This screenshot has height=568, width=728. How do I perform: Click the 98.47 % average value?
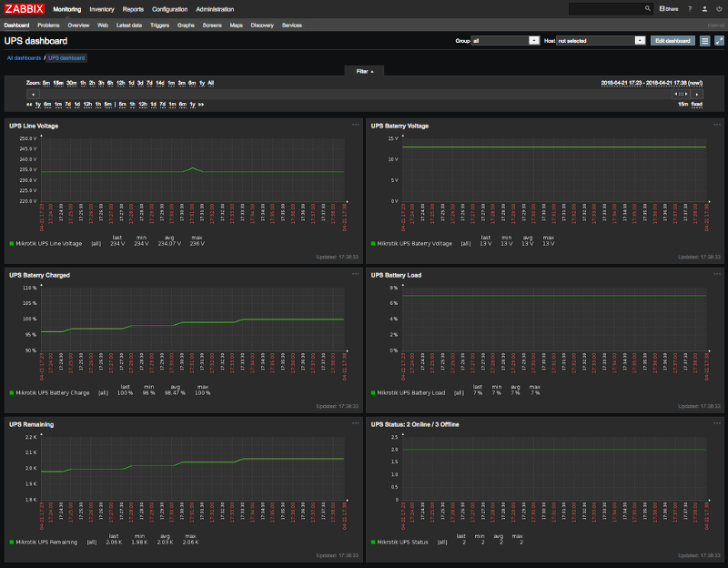click(x=175, y=393)
